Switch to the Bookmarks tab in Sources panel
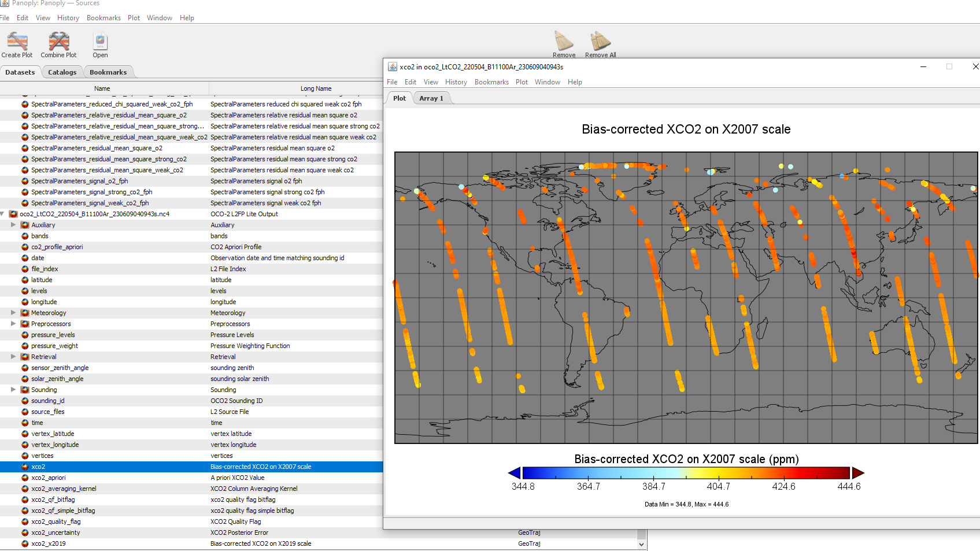Image resolution: width=980 pixels, height=551 pixels. coord(108,72)
